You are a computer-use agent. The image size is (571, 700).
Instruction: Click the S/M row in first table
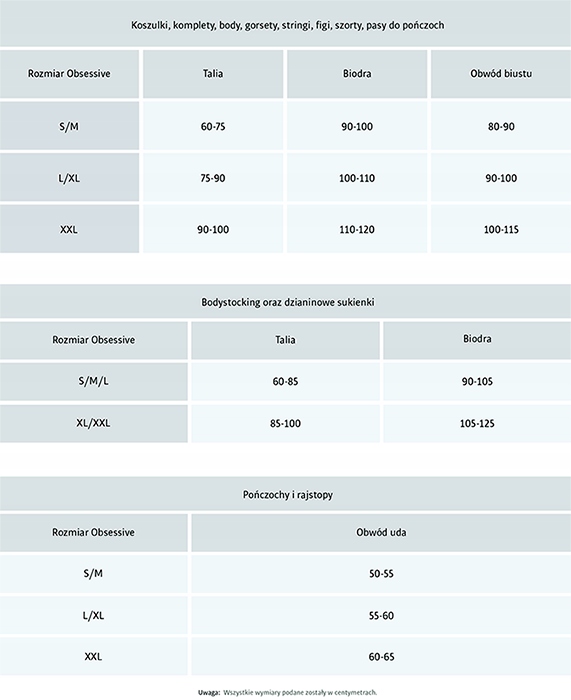point(285,126)
